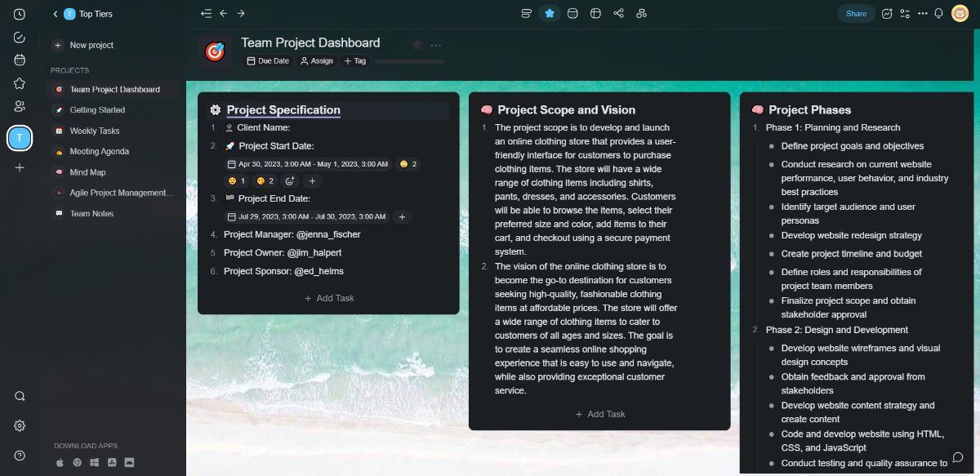Click the Project Start Date range chip

[x=307, y=164]
